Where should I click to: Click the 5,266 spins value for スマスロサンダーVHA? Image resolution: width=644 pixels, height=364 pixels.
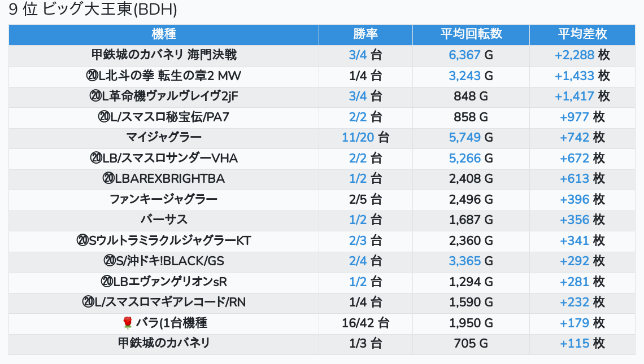(464, 159)
